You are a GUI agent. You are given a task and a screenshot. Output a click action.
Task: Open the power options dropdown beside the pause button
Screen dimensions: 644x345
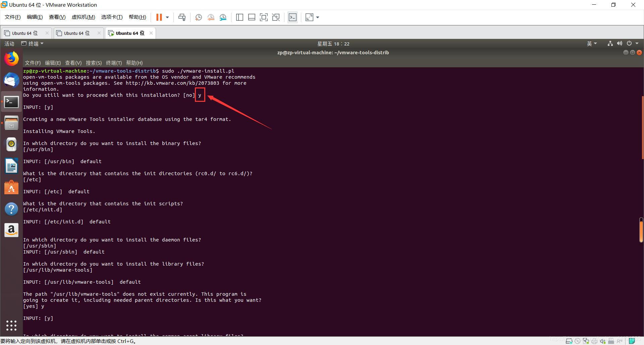167,17
